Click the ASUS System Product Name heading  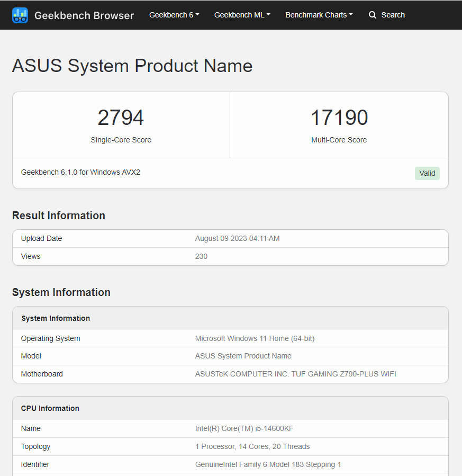pyautogui.click(x=132, y=66)
